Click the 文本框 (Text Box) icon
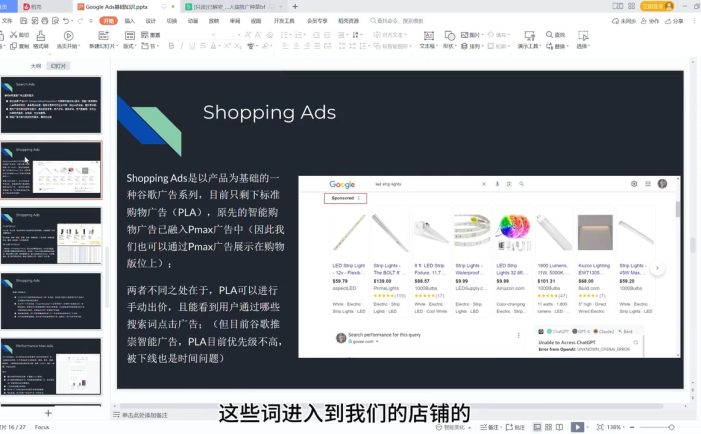Viewport: 701px width, 434px height. tap(428, 36)
